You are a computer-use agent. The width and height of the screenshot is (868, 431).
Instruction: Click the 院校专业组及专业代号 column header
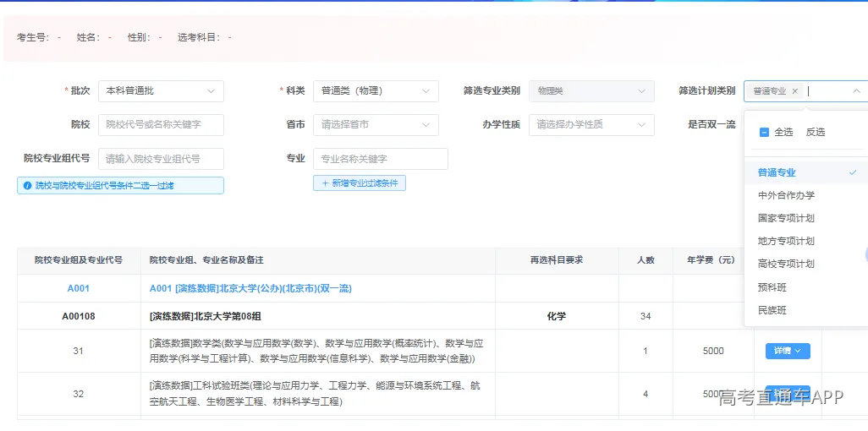pos(78,260)
